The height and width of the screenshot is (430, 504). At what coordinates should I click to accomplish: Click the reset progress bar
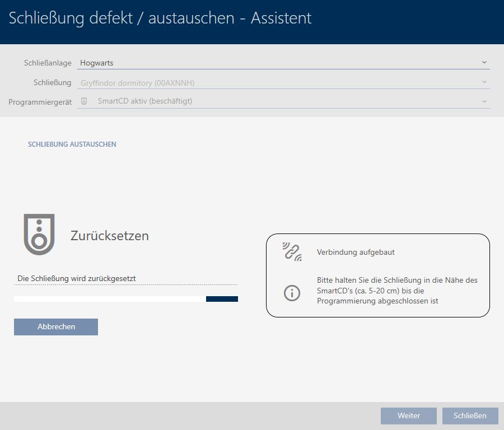tap(126, 299)
